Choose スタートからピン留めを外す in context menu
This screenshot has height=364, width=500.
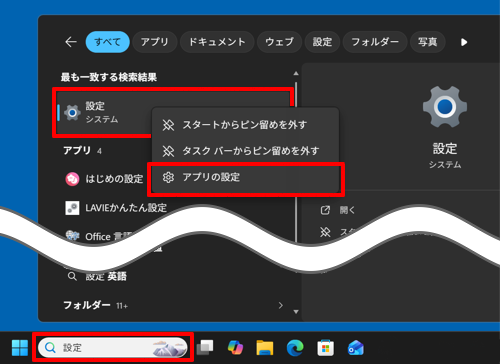pos(245,125)
